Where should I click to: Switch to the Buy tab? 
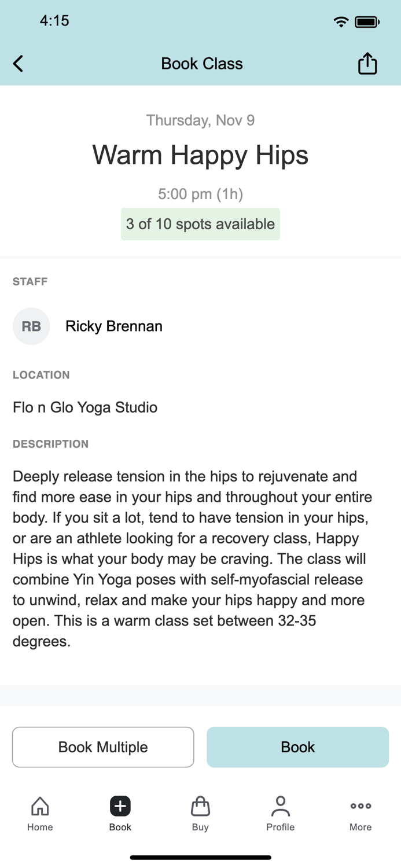coord(200,812)
